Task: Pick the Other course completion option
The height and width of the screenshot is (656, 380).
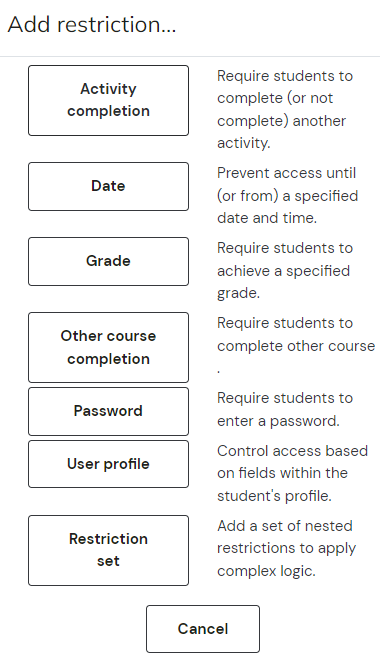Action: (x=108, y=347)
